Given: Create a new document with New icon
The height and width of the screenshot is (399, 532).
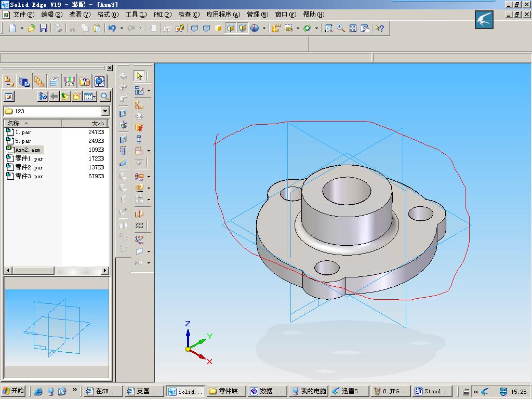Looking at the screenshot, I should coord(12,28).
